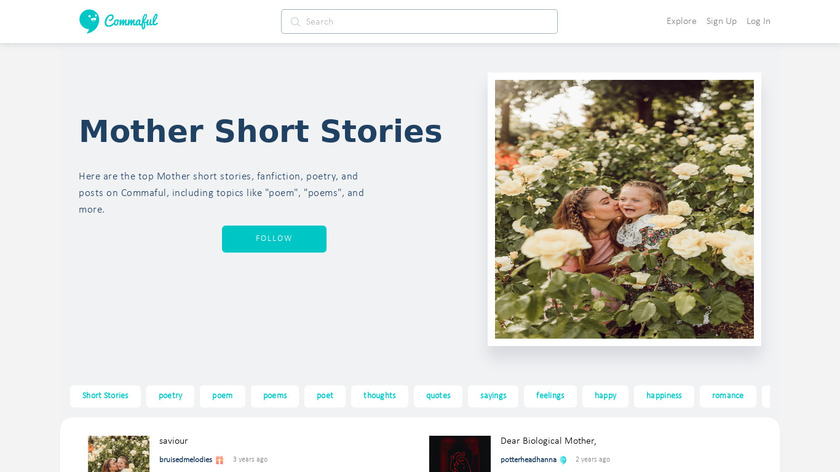Visit the bruisedmelodies author profile

tap(185, 460)
